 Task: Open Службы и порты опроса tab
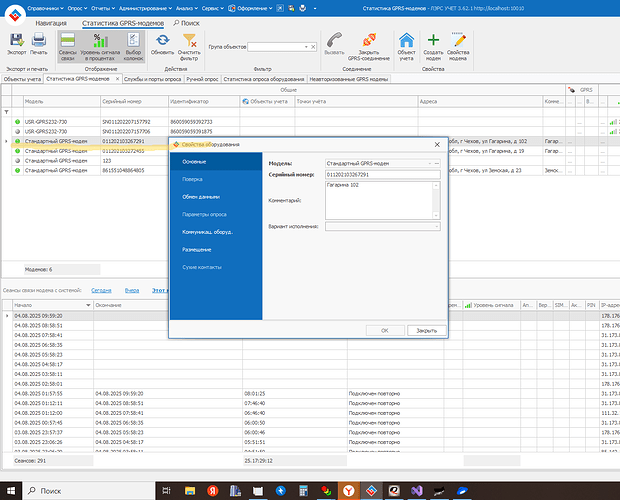(153, 79)
